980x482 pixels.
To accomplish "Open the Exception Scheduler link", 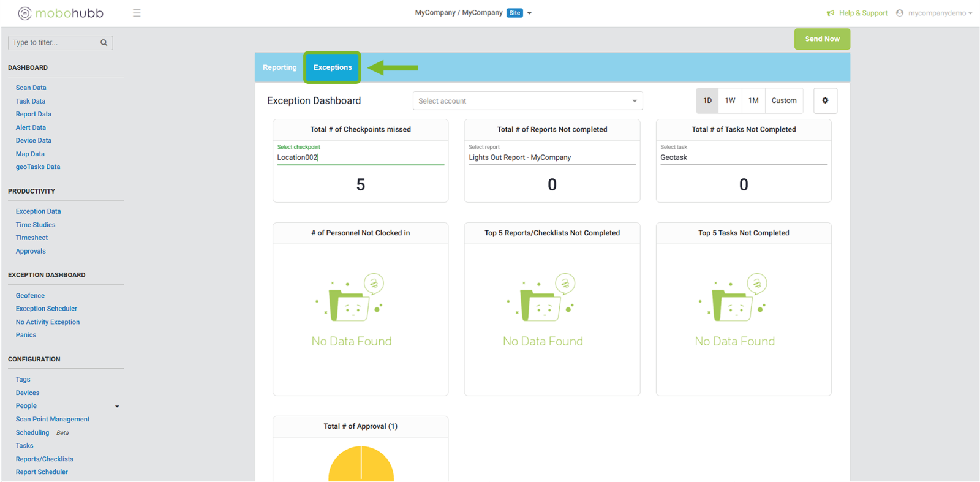I will (47, 309).
